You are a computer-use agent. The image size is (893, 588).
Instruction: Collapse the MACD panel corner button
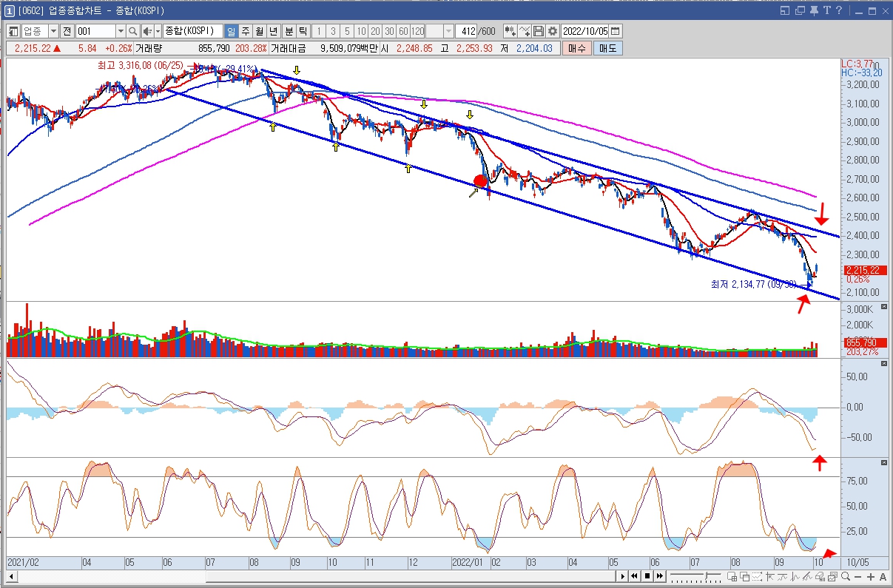point(884,365)
